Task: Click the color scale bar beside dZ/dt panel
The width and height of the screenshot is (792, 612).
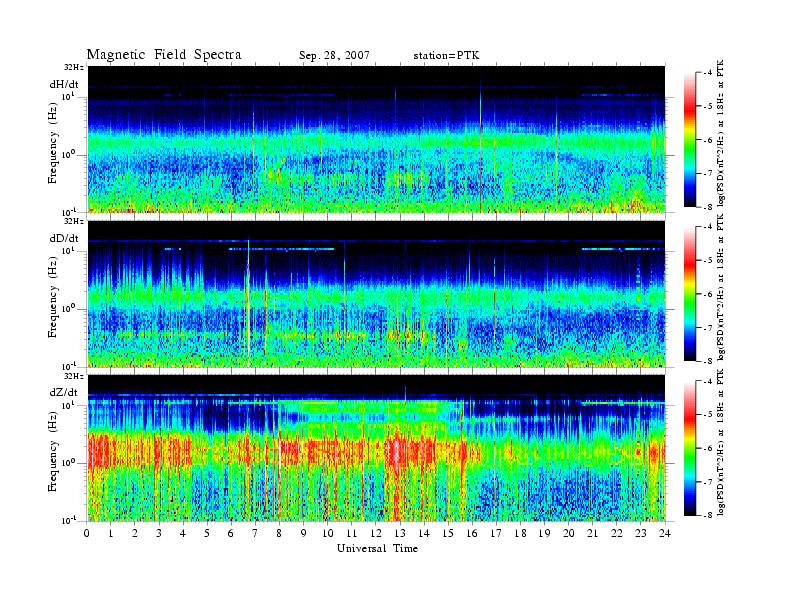Action: tap(689, 448)
